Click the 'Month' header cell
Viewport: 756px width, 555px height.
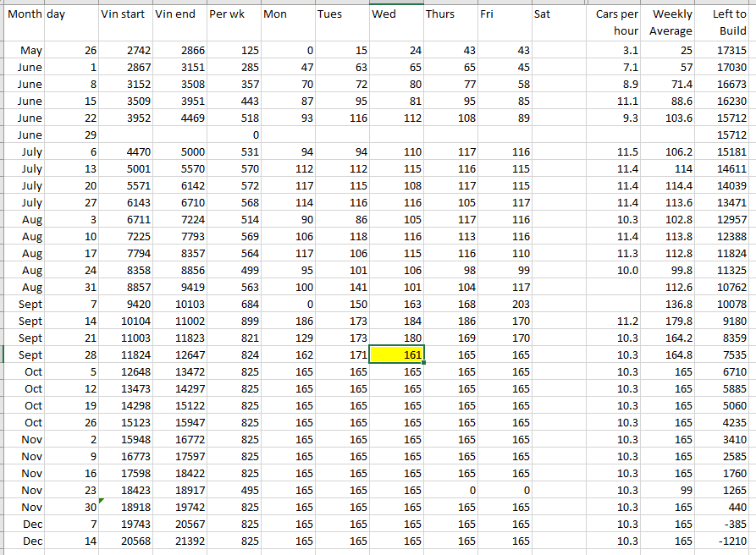tap(23, 15)
